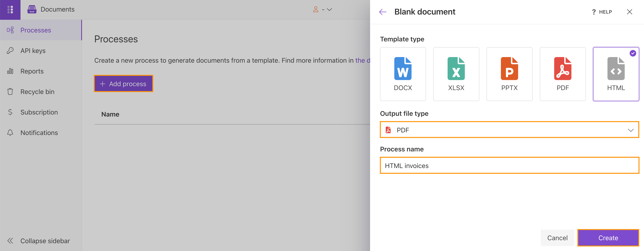Viewport: 644px width, 251px height.
Task: Click the Documents app logo icon
Action: click(x=32, y=9)
